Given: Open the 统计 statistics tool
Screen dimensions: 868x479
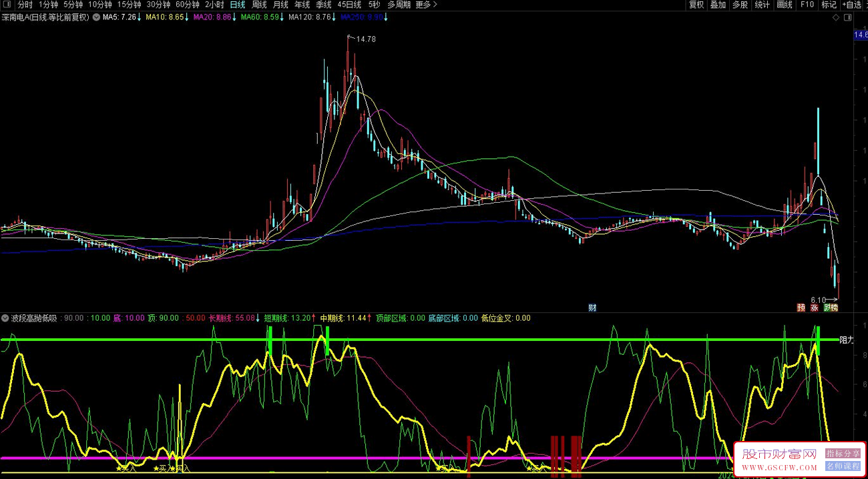Looking at the screenshot, I should click(762, 5).
